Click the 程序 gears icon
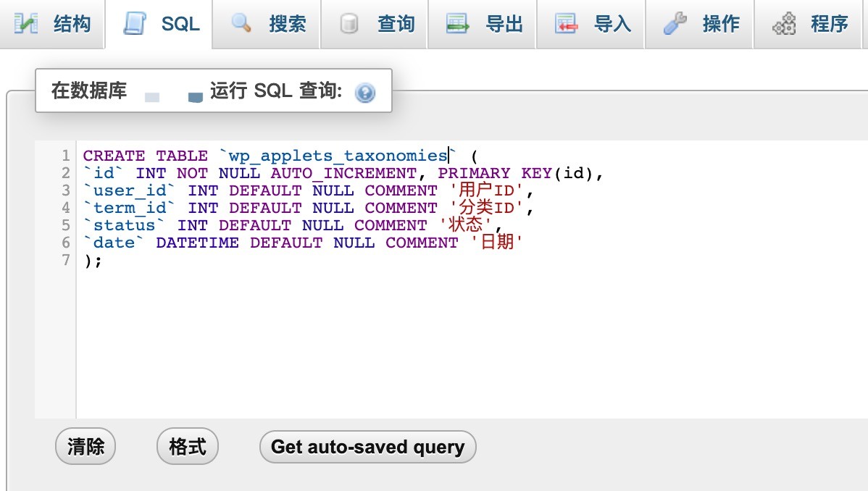 tap(784, 24)
